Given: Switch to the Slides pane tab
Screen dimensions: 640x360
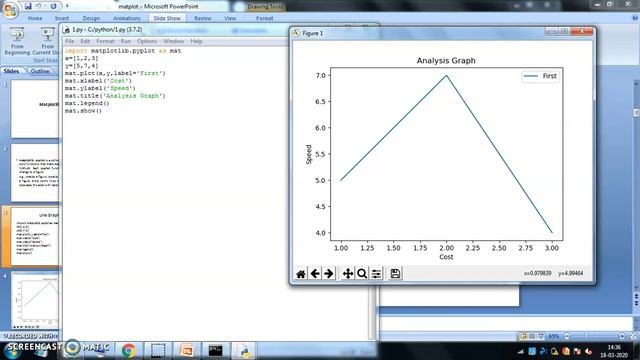Looking at the screenshot, I should [x=11, y=71].
